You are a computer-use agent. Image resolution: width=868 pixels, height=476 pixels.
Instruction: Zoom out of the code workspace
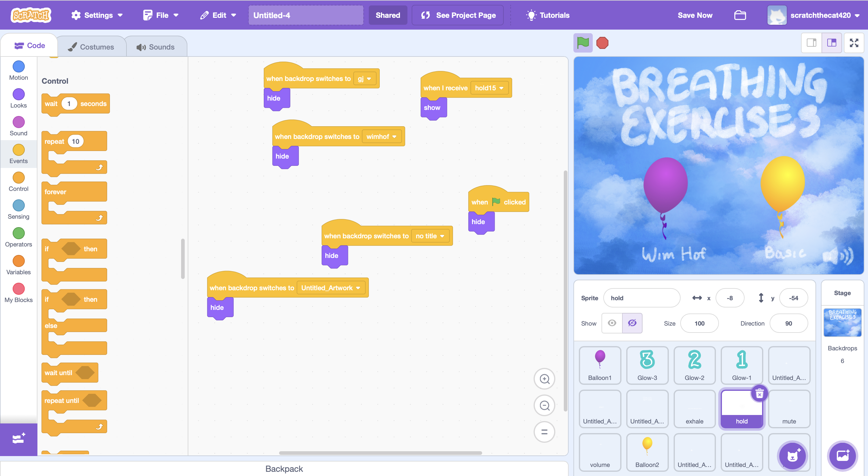[x=544, y=405]
